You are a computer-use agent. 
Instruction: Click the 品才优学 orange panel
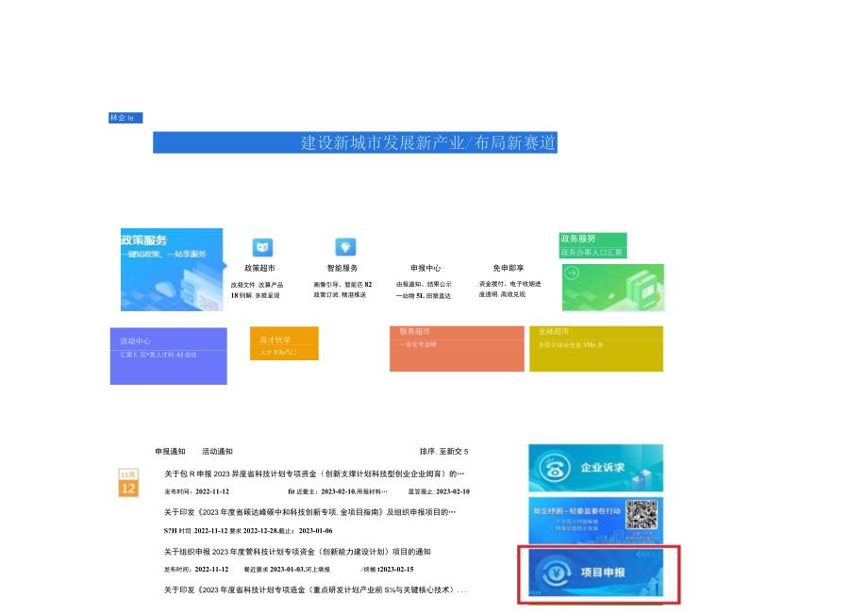(x=283, y=343)
